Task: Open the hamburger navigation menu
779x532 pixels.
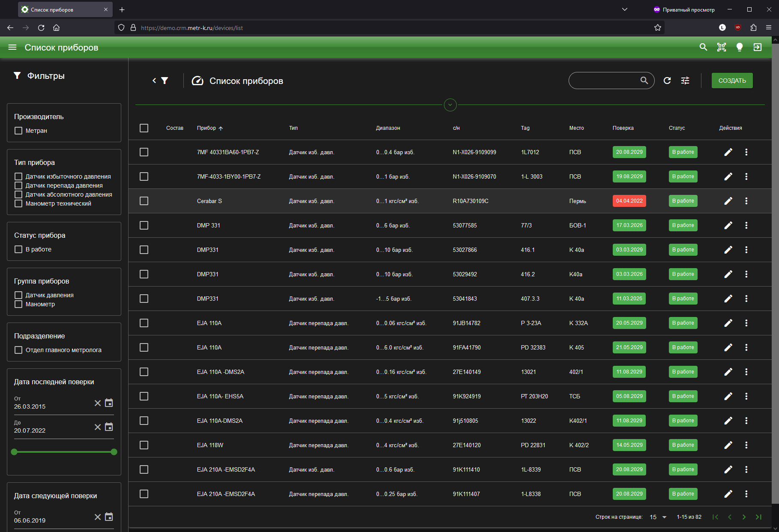Action: (x=12, y=47)
